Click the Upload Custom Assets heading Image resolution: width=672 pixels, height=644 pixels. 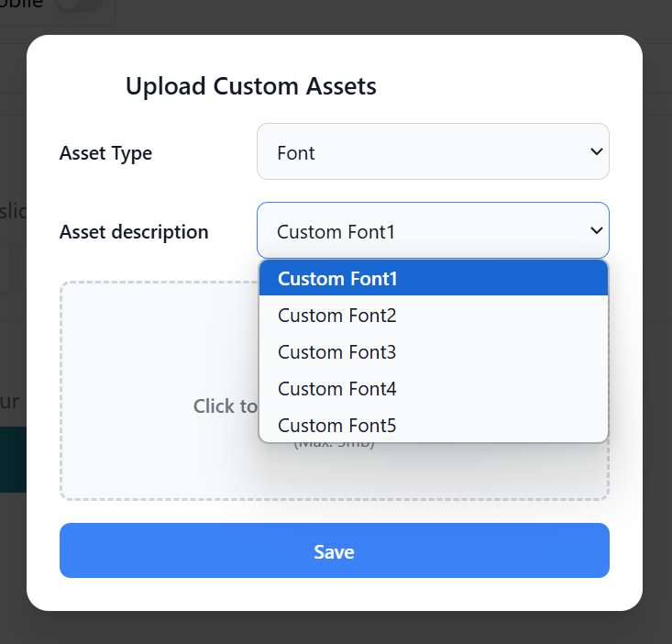click(x=251, y=86)
